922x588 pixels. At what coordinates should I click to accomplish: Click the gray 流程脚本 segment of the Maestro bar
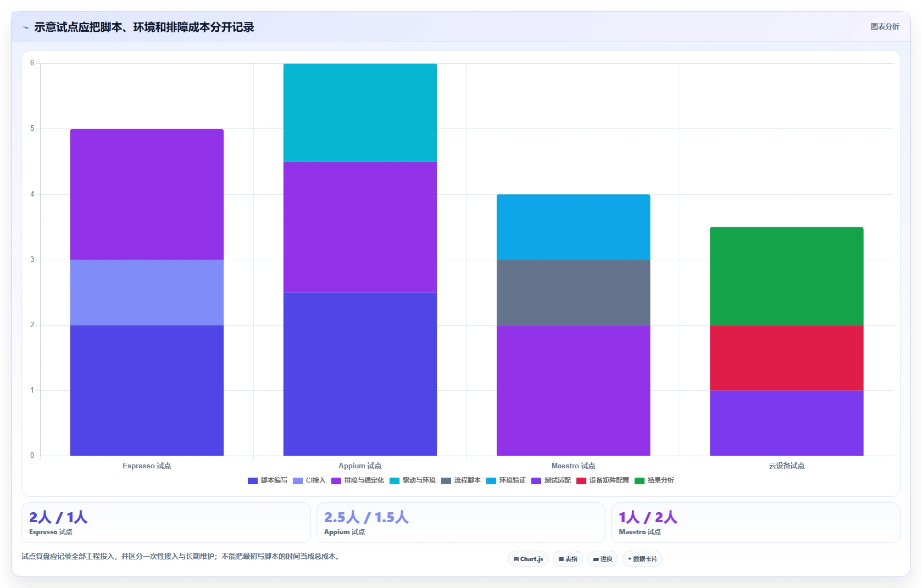(x=573, y=293)
